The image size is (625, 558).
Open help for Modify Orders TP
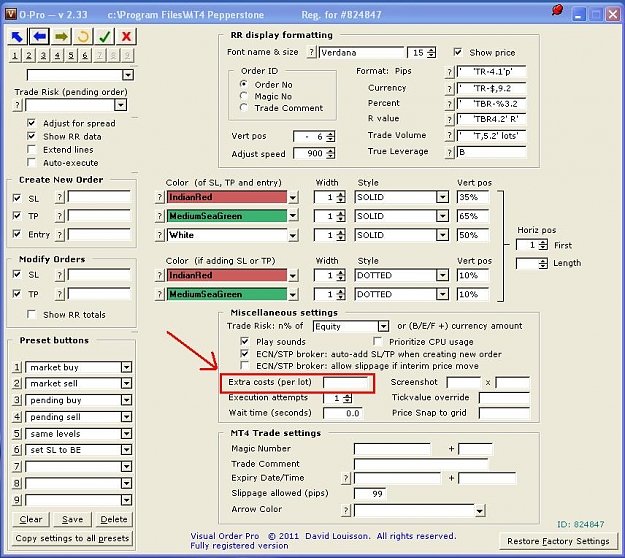59,294
